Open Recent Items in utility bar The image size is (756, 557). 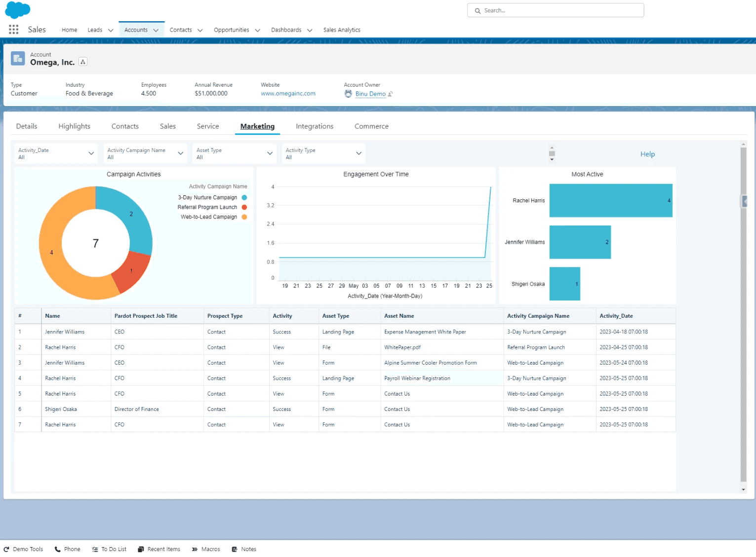pos(159,549)
